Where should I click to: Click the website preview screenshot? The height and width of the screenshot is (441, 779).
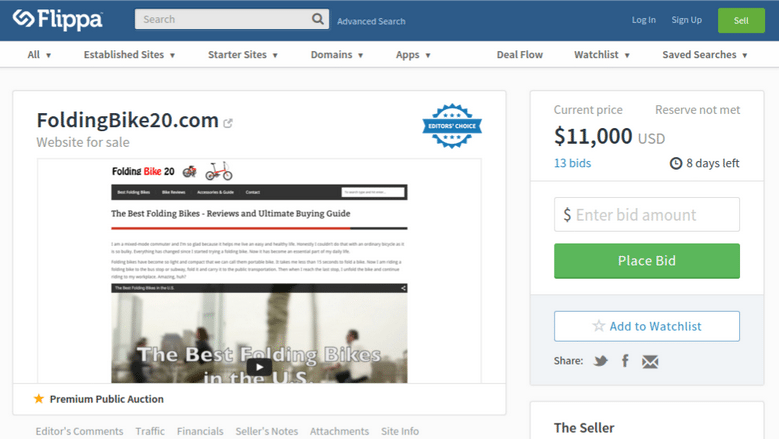(259, 271)
